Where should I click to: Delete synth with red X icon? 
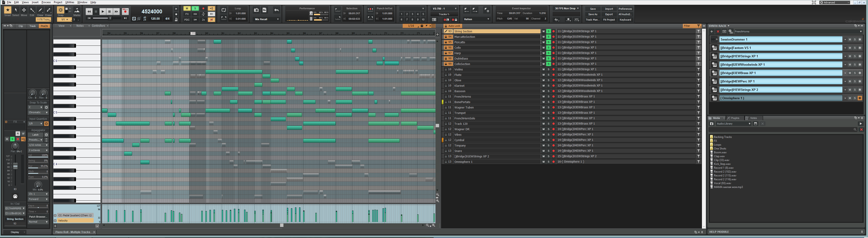tap(718, 32)
